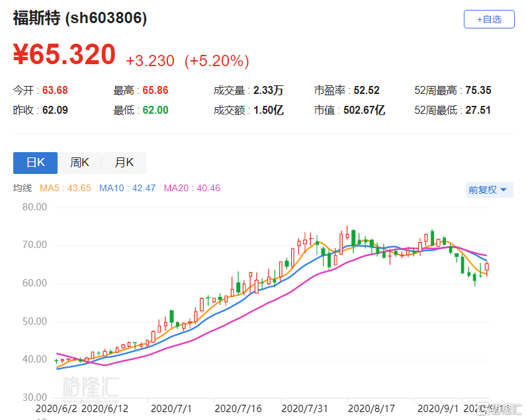
Task: Click the 40.00 y-axis label
Action: pos(34,359)
